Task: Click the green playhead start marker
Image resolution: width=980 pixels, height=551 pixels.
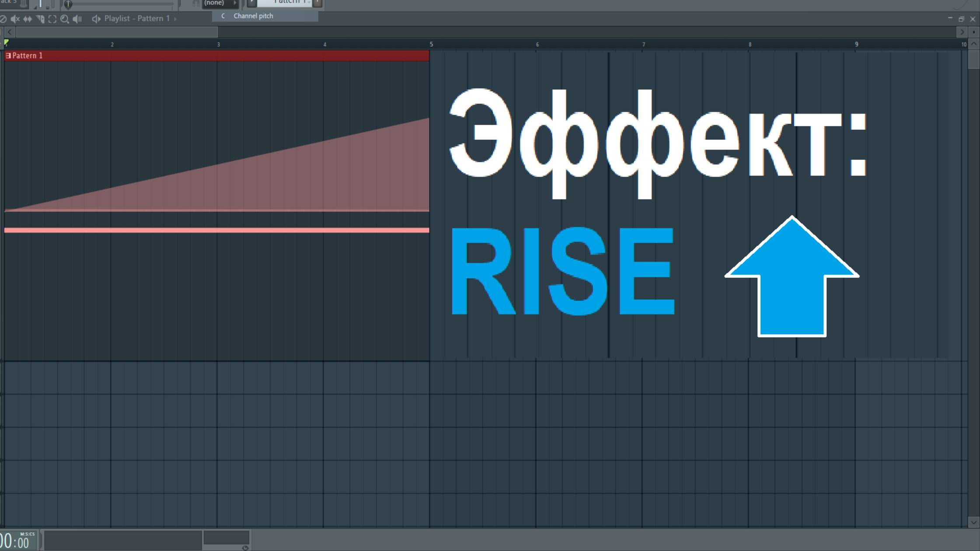Action: point(6,43)
